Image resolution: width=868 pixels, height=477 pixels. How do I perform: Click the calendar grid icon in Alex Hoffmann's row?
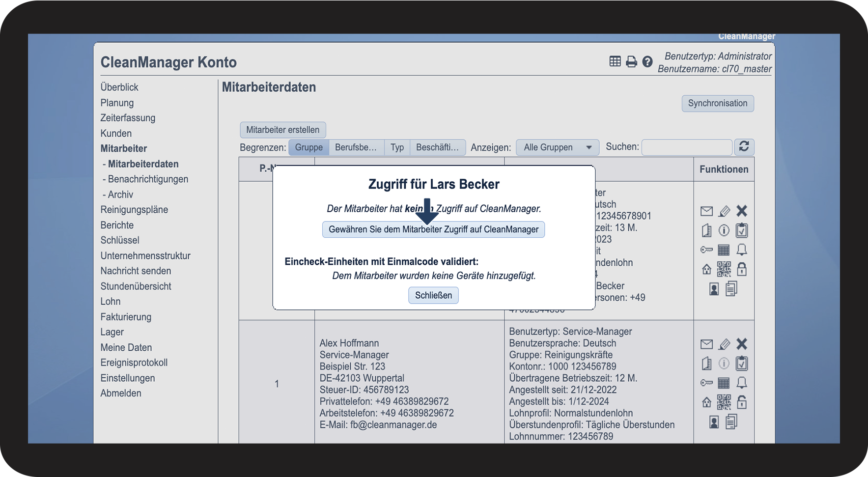click(724, 383)
